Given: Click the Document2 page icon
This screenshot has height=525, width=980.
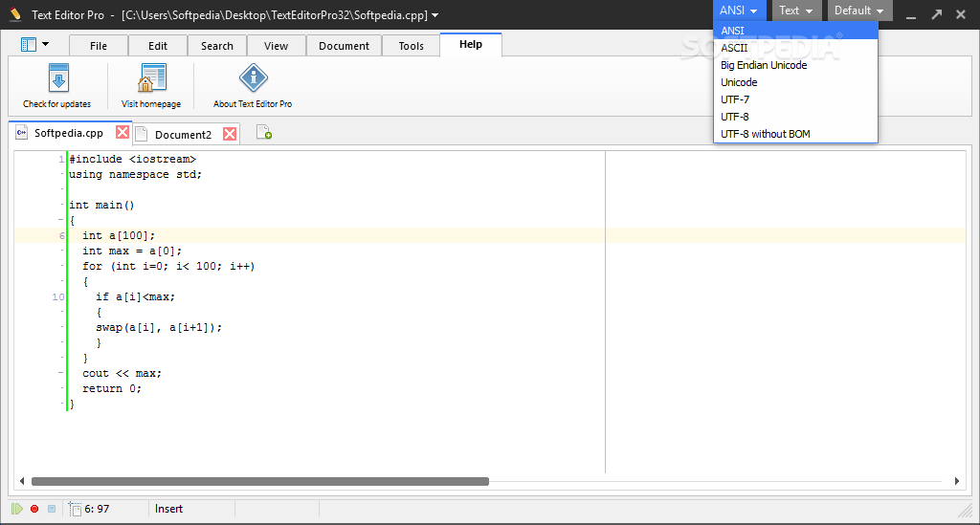Looking at the screenshot, I should (142, 134).
